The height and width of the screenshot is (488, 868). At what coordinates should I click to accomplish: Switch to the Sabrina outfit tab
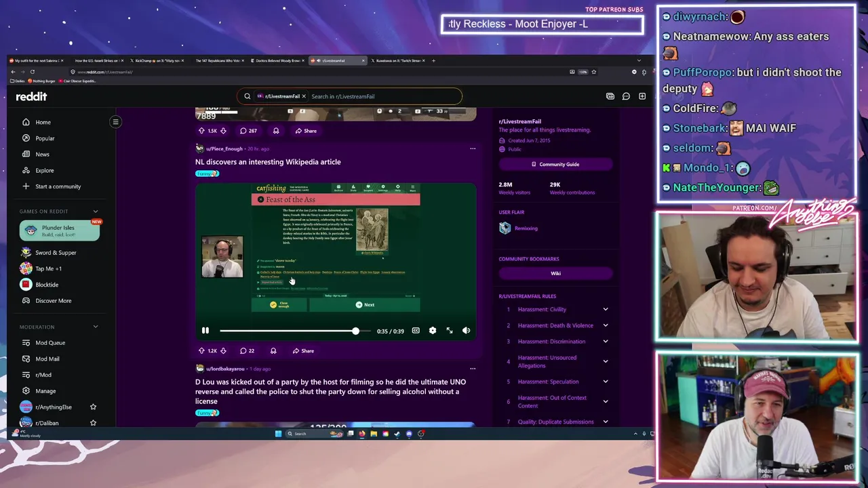click(x=37, y=60)
